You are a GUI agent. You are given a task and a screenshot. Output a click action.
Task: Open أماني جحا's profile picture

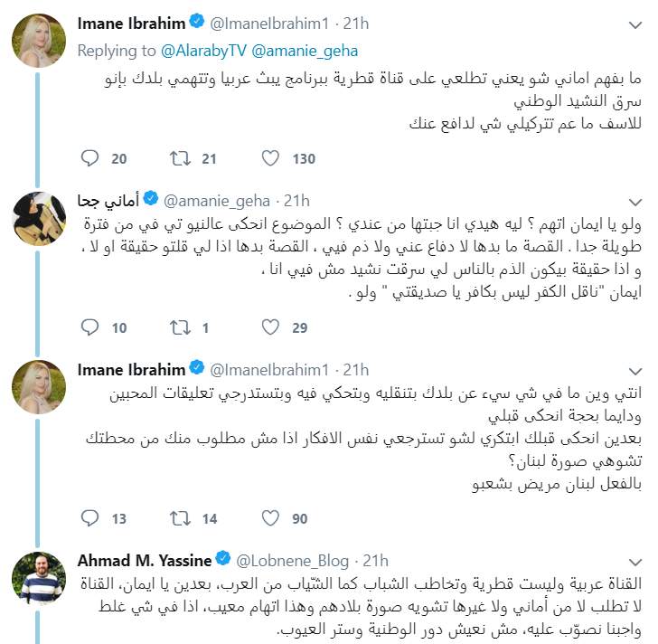point(39,218)
